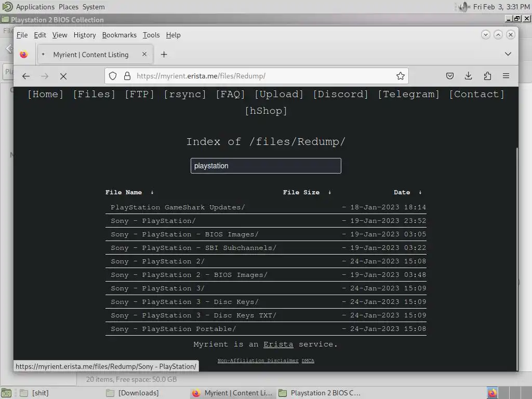Viewport: 532px width, 399px height.
Task: Open the [Contact] link
Action: [477, 95]
